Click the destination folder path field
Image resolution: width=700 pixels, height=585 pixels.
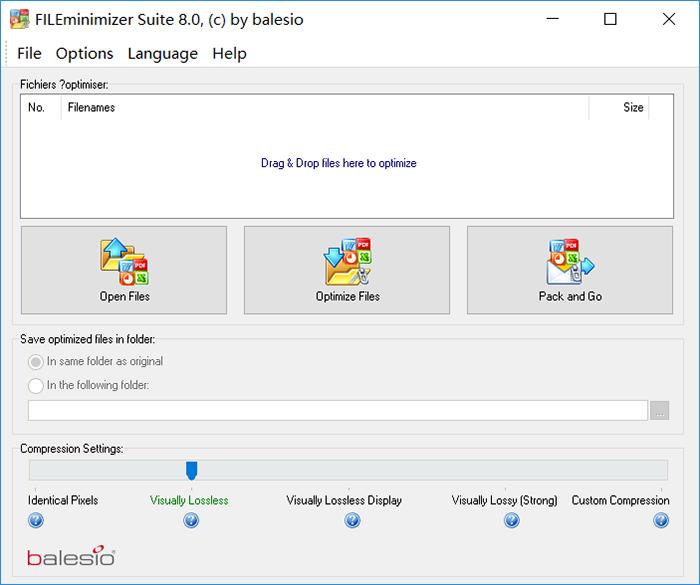(338, 410)
